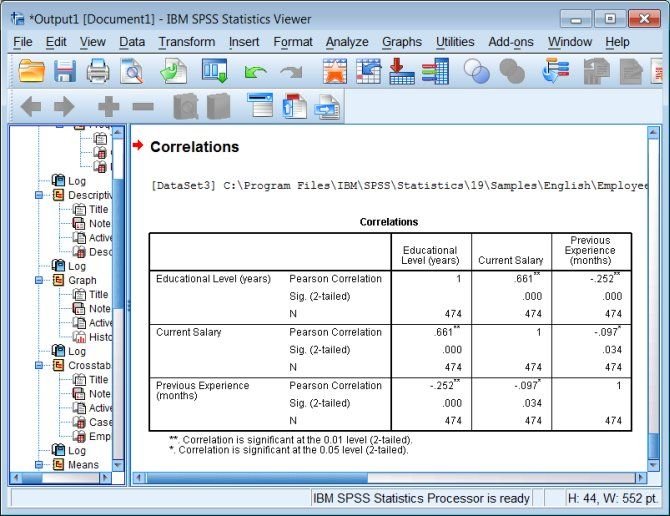Viewport: 670px width, 516px height.
Task: Save output with the floppy disk icon
Action: pos(65,71)
